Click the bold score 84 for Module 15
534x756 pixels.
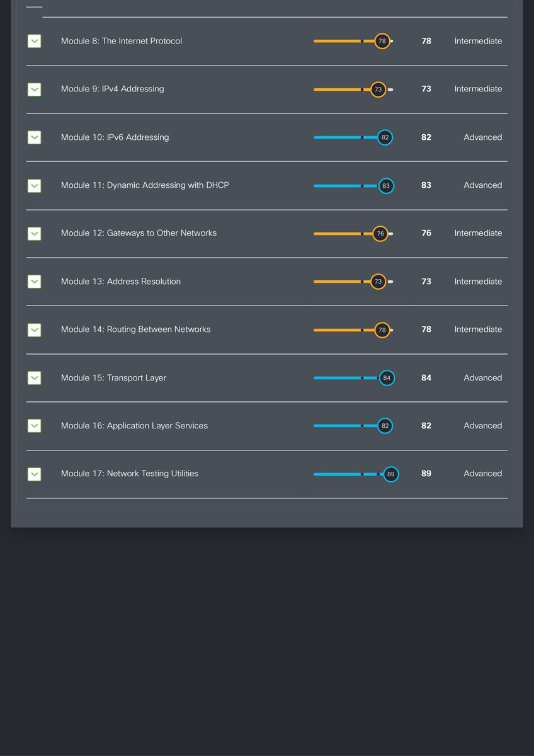(x=426, y=378)
